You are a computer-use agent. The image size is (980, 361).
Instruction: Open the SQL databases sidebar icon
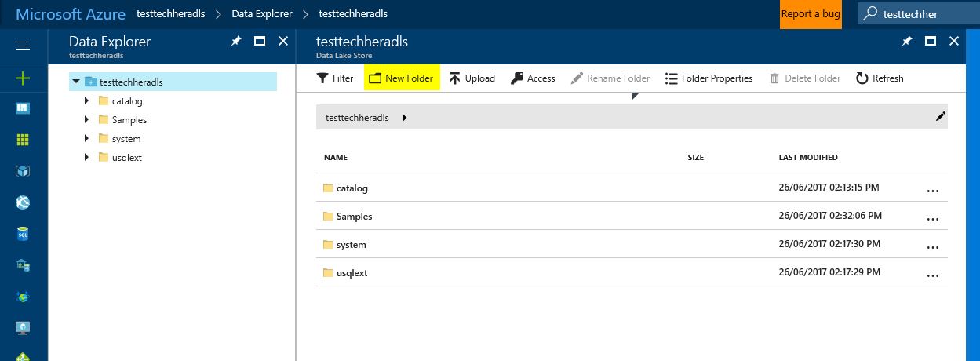(23, 234)
